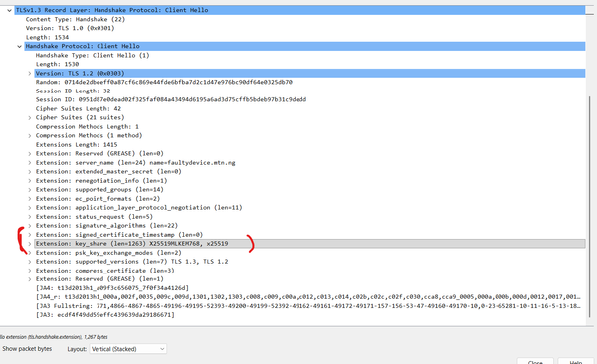
Task: Expand the server_name extension row
Action: [x=29, y=163]
